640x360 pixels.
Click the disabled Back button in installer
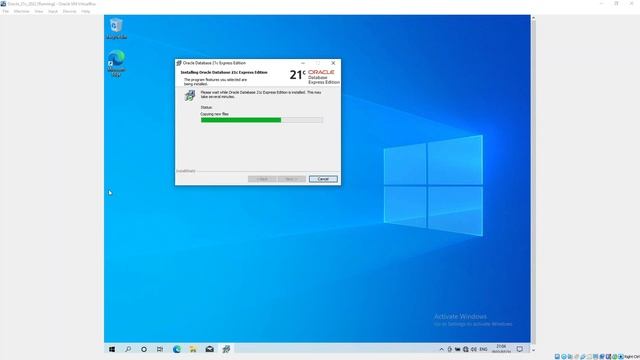262,179
